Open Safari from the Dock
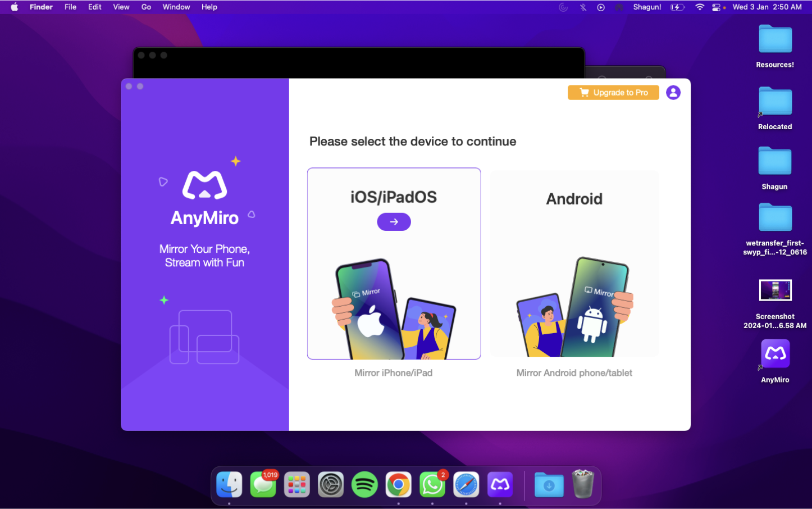Image resolution: width=812 pixels, height=509 pixels. [x=466, y=484]
